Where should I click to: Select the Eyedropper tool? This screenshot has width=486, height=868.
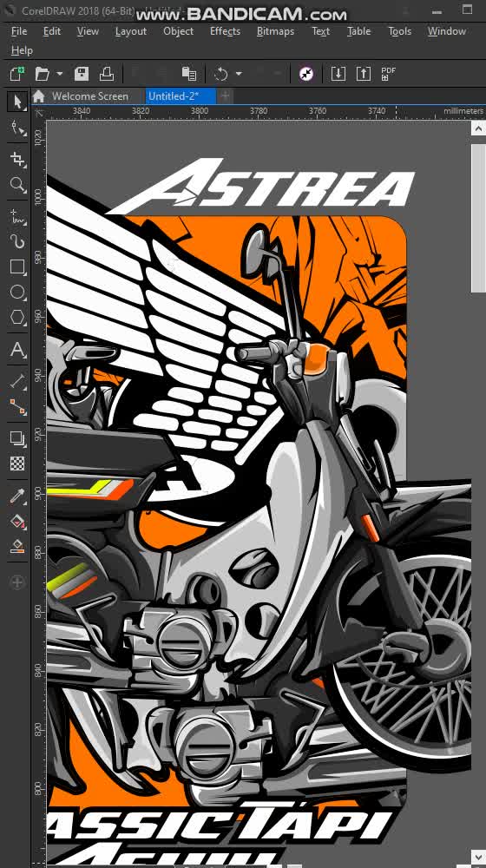[x=17, y=496]
